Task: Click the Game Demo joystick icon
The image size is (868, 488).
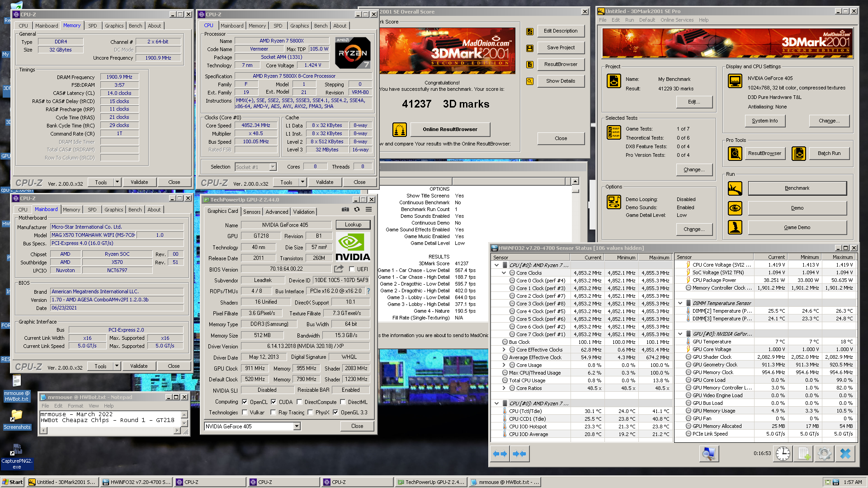Action: coord(735,227)
